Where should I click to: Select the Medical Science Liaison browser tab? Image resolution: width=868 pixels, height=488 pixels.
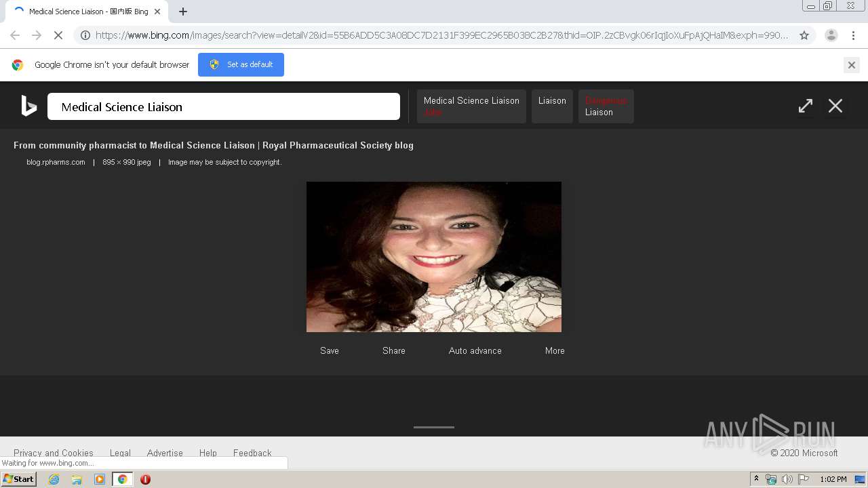coord(87,12)
